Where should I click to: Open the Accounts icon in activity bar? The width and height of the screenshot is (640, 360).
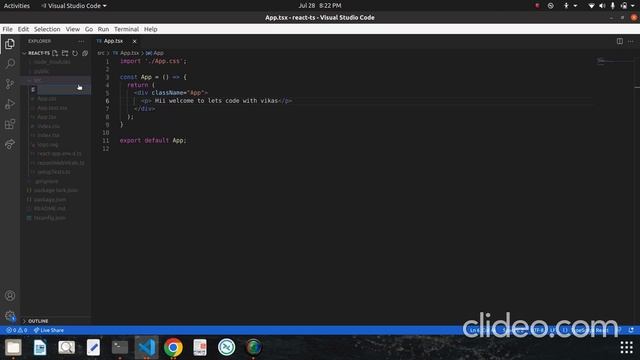[x=10, y=296]
